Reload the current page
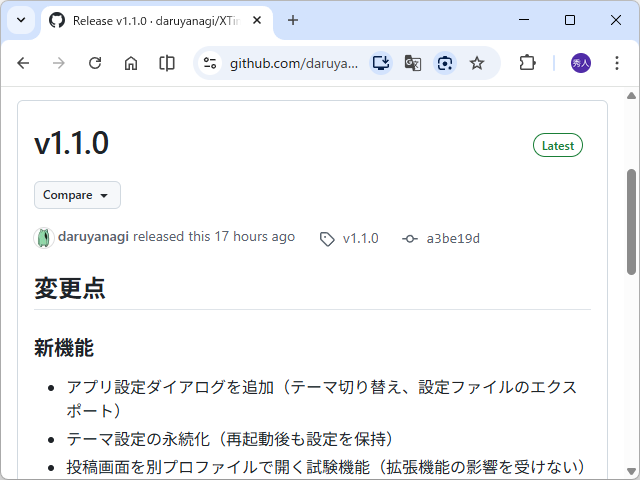640x480 pixels. pyautogui.click(x=95, y=63)
